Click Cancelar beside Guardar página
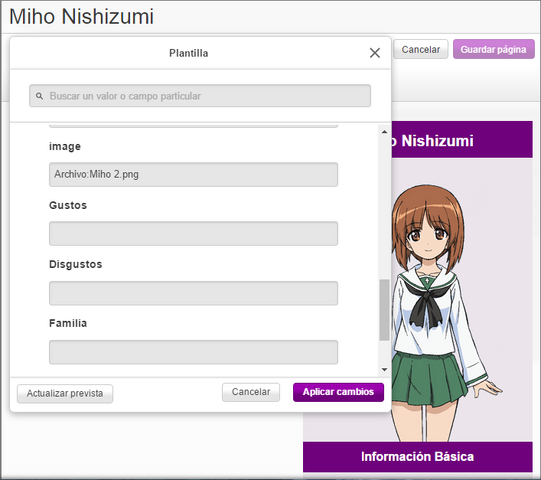 tap(421, 49)
